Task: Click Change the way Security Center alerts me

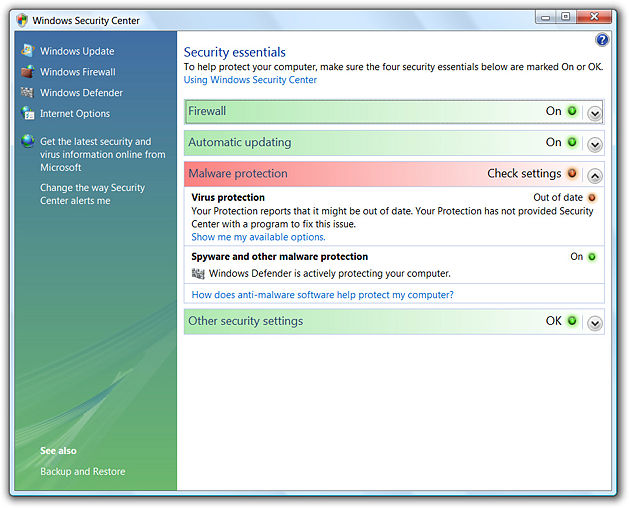Action: (x=92, y=194)
